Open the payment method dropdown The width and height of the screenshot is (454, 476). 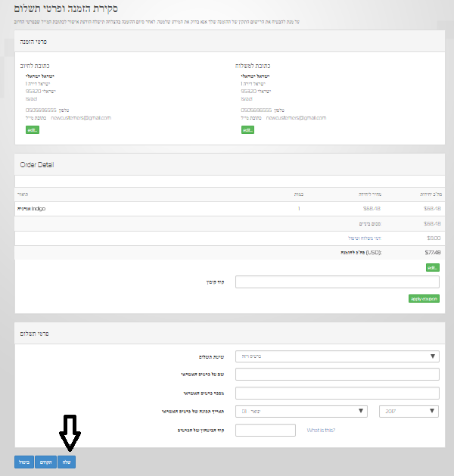tap(337, 356)
